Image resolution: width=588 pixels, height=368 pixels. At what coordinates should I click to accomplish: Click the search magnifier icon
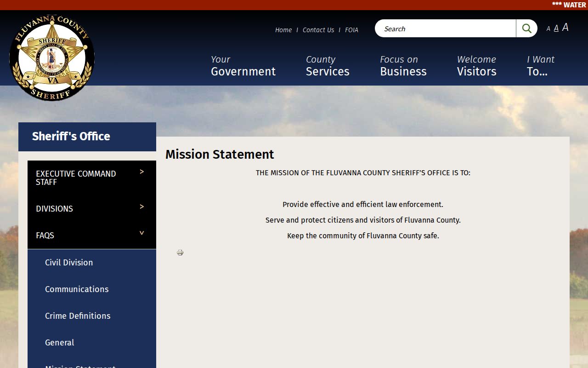coord(526,29)
